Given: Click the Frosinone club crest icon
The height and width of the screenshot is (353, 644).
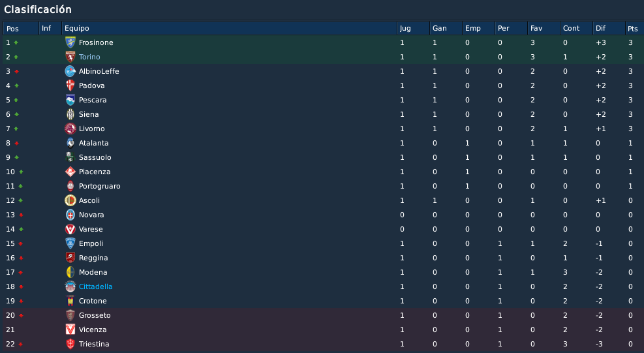Looking at the screenshot, I should pos(70,42).
